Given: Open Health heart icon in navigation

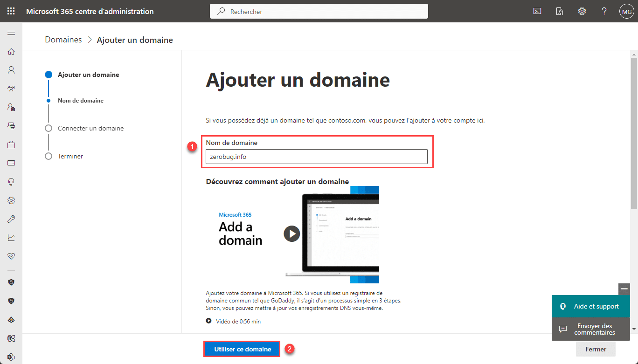Looking at the screenshot, I should [x=11, y=256].
